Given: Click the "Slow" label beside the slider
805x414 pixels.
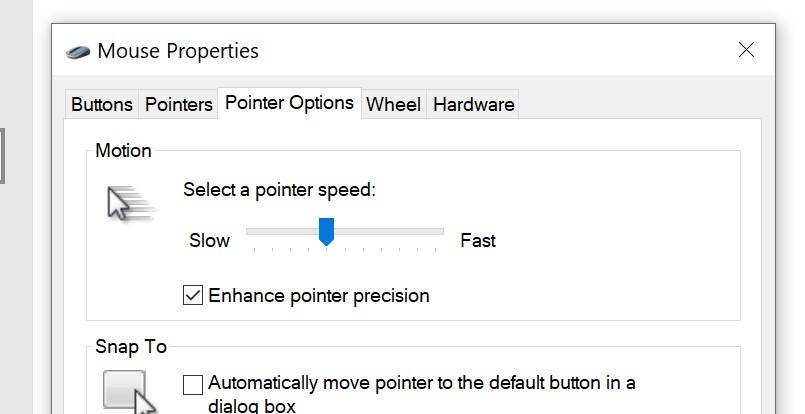Looking at the screenshot, I should click(210, 240).
